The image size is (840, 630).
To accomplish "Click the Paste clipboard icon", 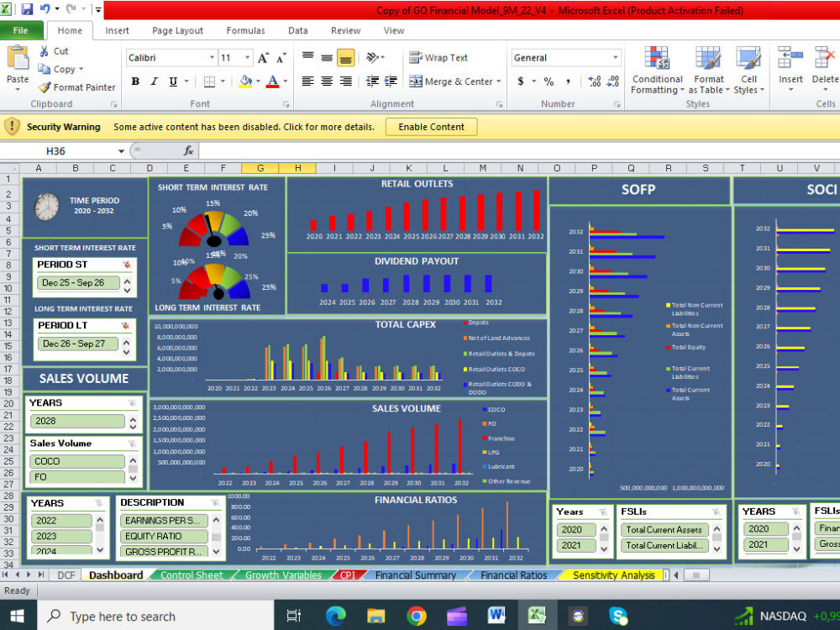I will click(17, 58).
